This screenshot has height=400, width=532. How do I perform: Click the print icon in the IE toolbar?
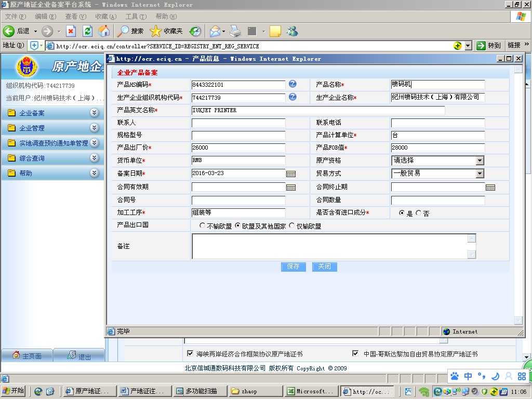click(234, 31)
